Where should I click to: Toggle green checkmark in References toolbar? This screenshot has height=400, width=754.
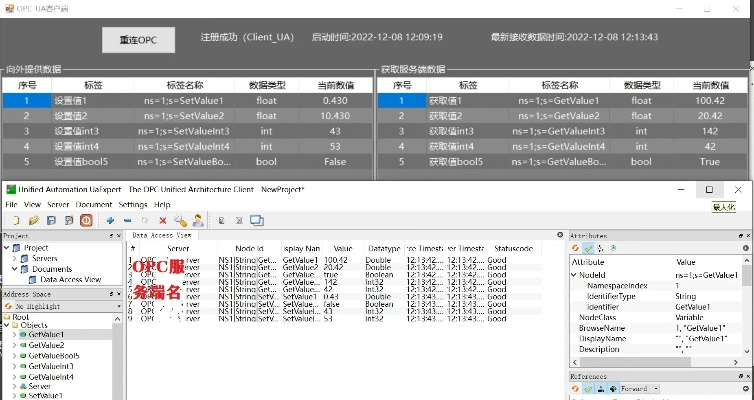coord(589,388)
